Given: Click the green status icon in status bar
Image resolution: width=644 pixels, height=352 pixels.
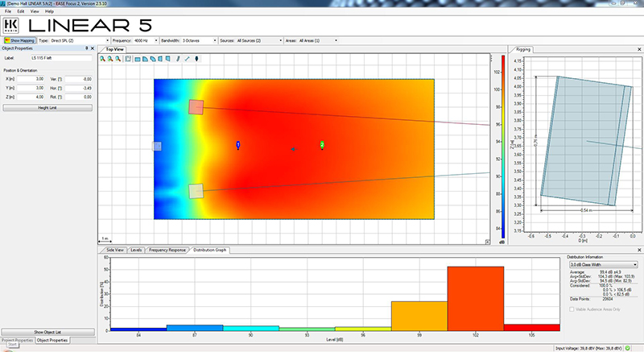Looking at the screenshot, I should 628,348.
